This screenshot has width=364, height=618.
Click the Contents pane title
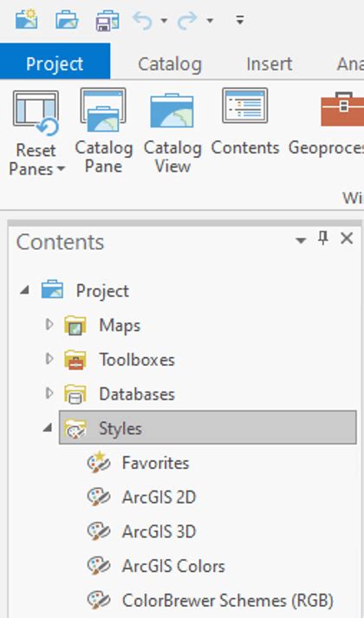point(61,242)
